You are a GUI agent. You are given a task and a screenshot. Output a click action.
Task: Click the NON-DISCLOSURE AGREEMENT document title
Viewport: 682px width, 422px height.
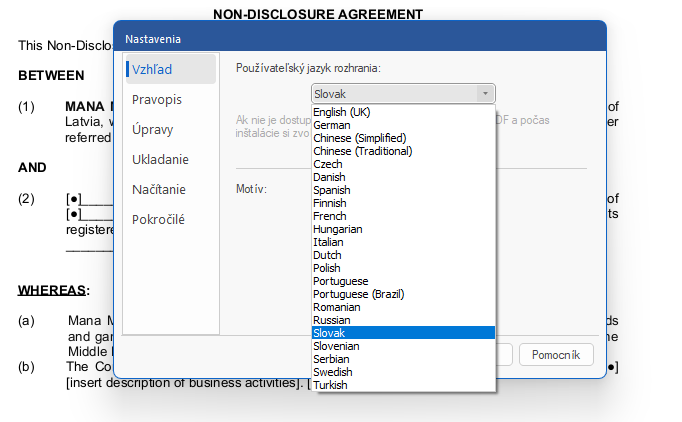[318, 14]
